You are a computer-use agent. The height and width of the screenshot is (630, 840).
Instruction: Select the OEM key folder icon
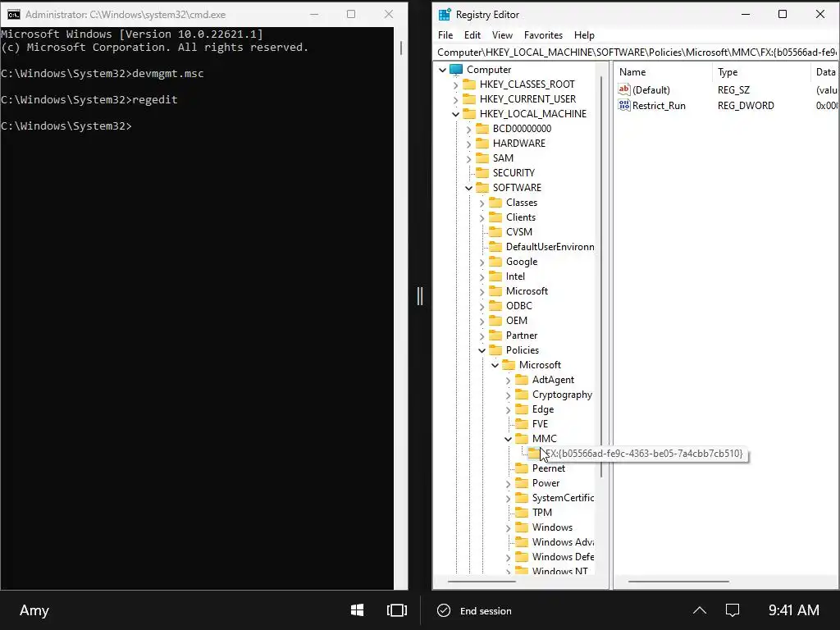click(495, 321)
